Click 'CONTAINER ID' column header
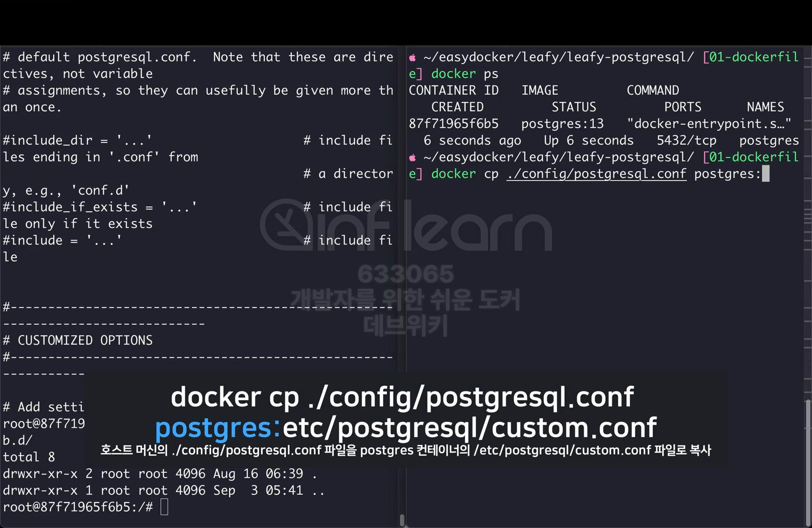 coord(454,90)
